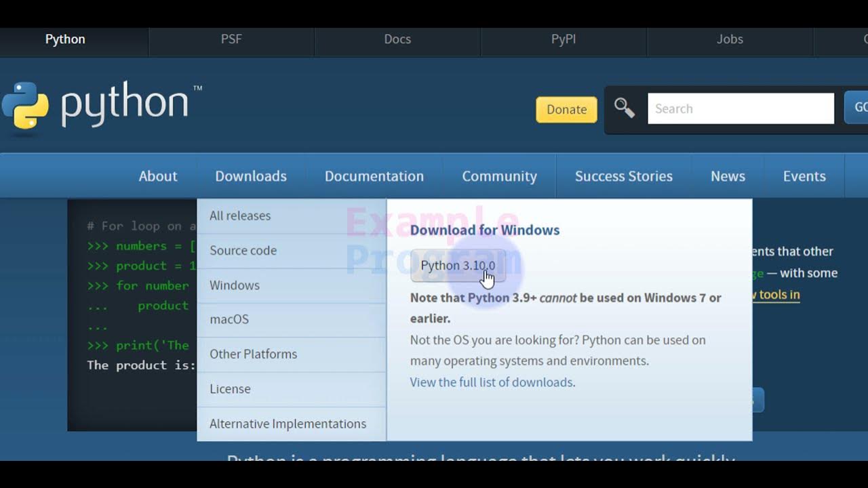Choose macOS in Downloads dropdown

292,319
